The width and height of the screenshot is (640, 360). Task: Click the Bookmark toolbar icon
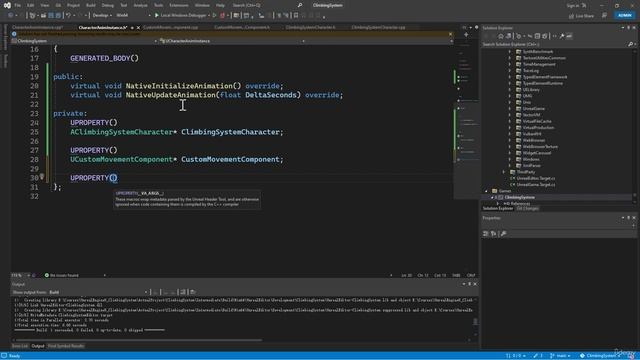point(296,16)
